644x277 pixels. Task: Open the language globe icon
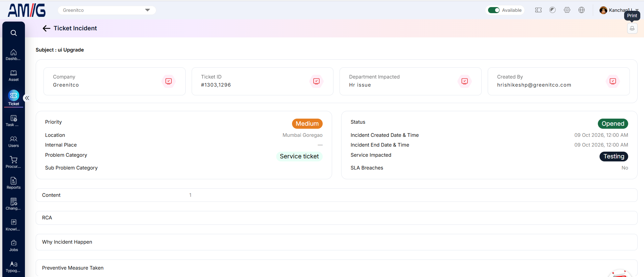(581, 10)
